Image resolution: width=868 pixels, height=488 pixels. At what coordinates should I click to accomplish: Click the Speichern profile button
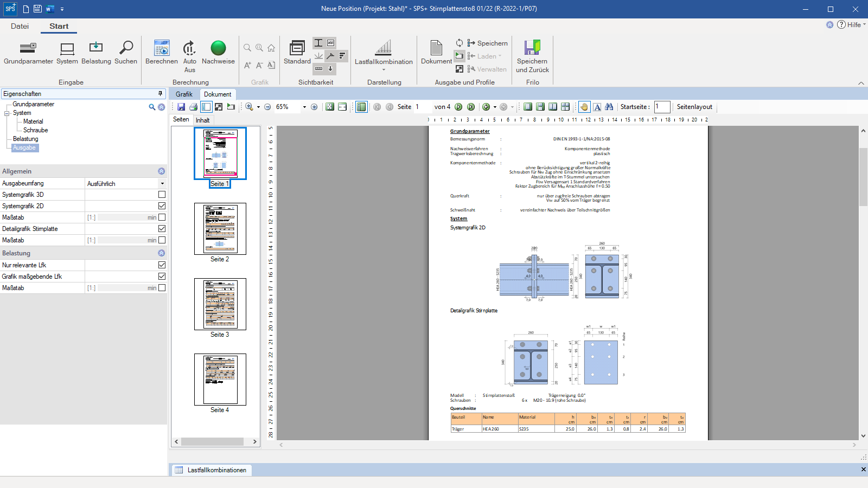point(487,43)
